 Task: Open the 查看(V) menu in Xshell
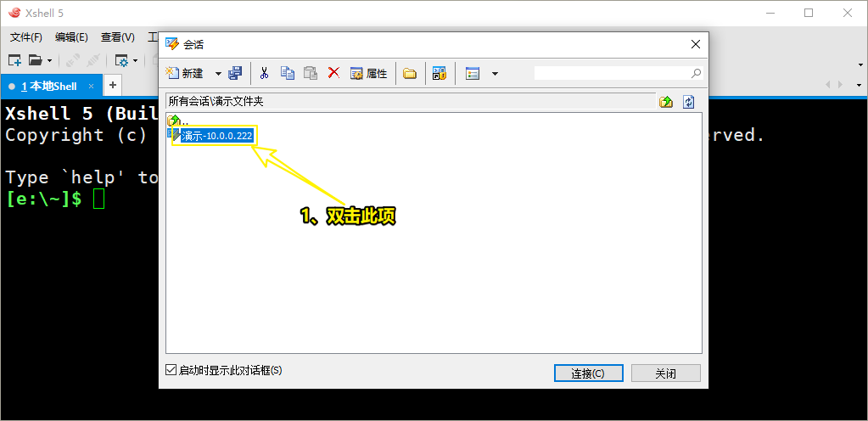(x=117, y=37)
